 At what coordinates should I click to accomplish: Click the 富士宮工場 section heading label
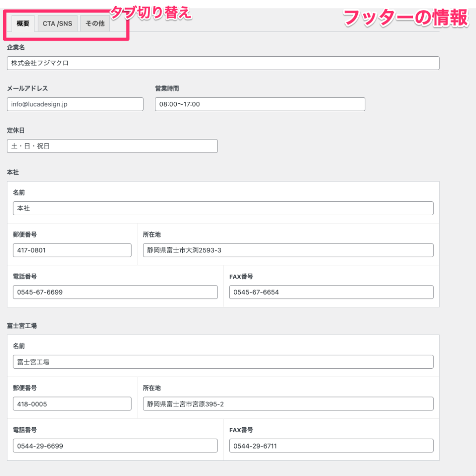[22, 325]
